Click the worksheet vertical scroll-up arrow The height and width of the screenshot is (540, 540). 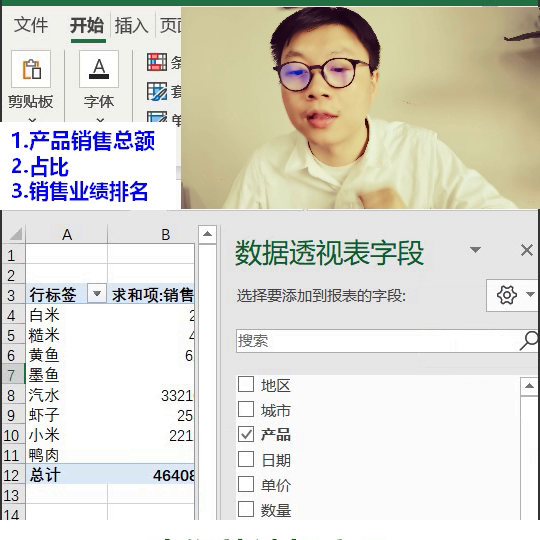pos(207,235)
